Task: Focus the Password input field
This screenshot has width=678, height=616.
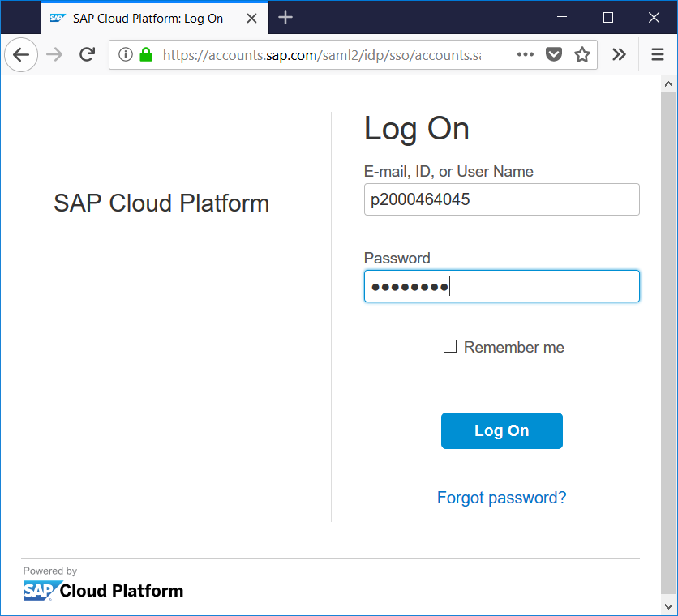Action: pos(501,286)
